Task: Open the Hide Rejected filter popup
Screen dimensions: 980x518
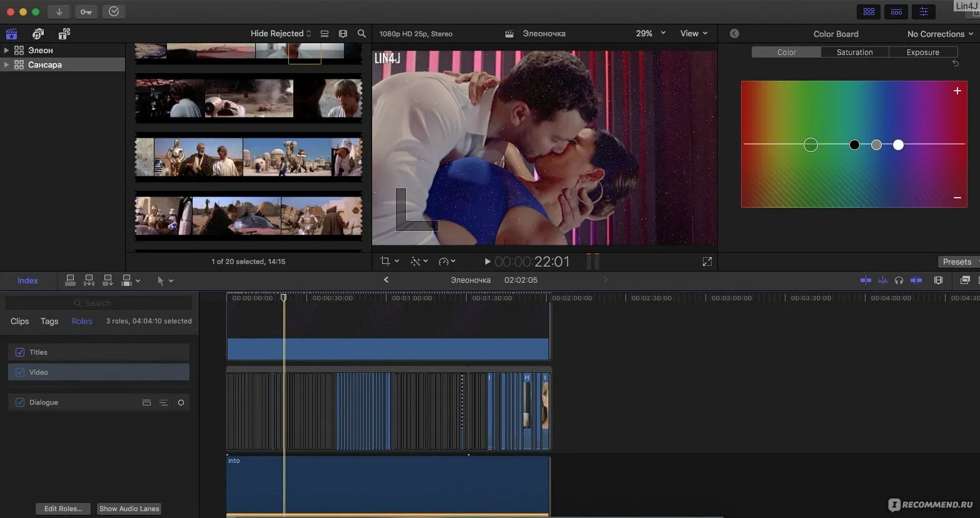Action: [x=281, y=34]
